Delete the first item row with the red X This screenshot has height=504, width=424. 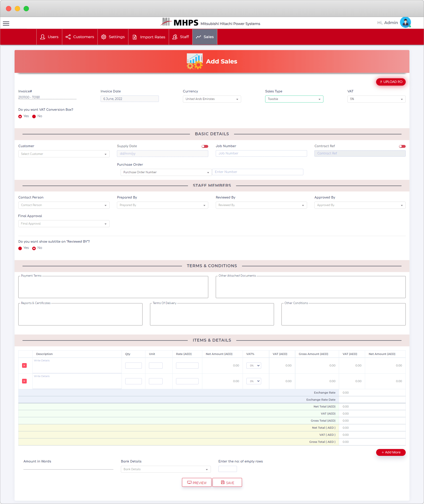pos(24,365)
